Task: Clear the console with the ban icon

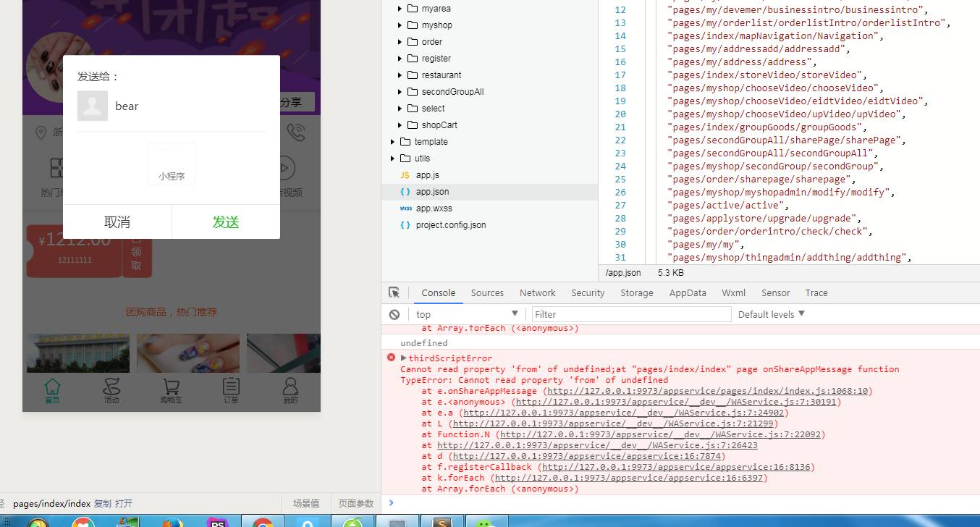Action: pyautogui.click(x=394, y=314)
